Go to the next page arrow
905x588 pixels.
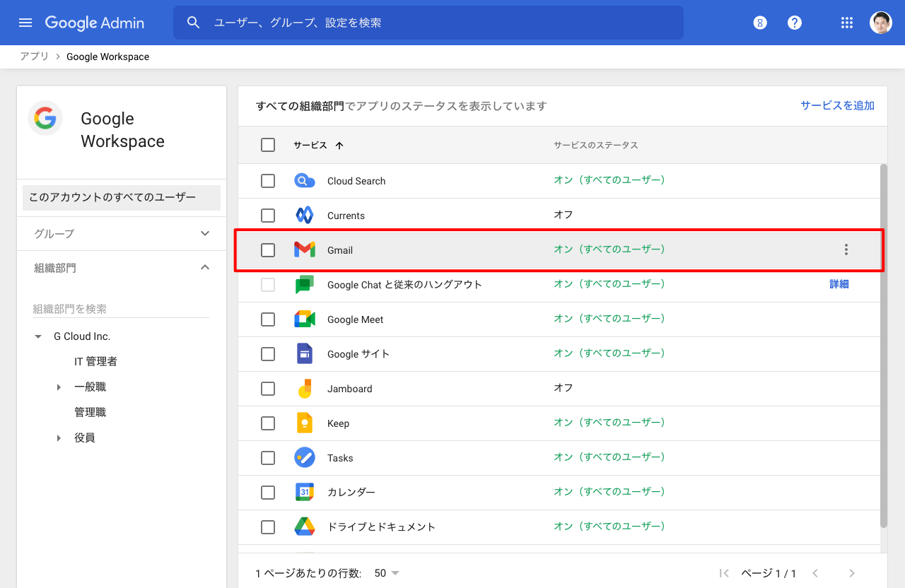point(852,573)
